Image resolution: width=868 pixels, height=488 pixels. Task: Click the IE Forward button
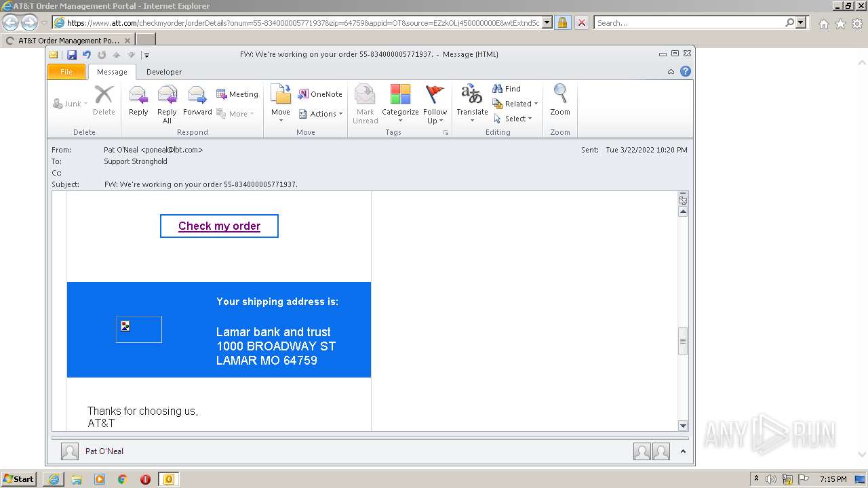tap(29, 23)
